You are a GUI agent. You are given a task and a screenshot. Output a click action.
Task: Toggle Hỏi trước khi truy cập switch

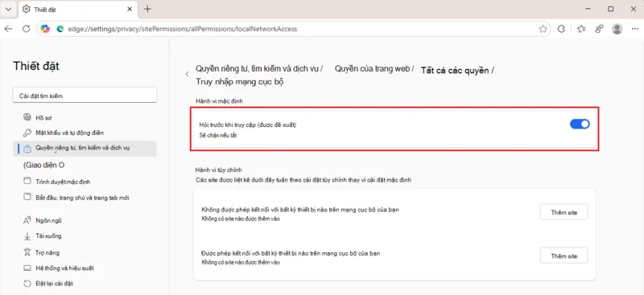tap(580, 125)
